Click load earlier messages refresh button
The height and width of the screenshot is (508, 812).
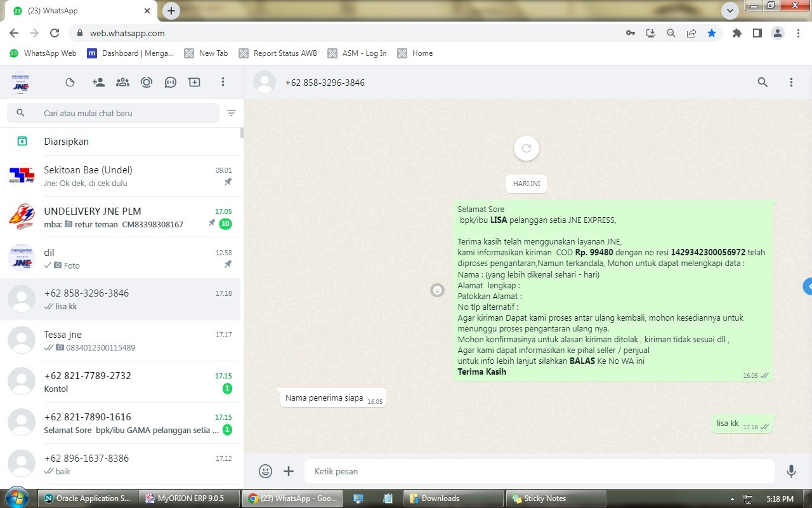click(526, 149)
